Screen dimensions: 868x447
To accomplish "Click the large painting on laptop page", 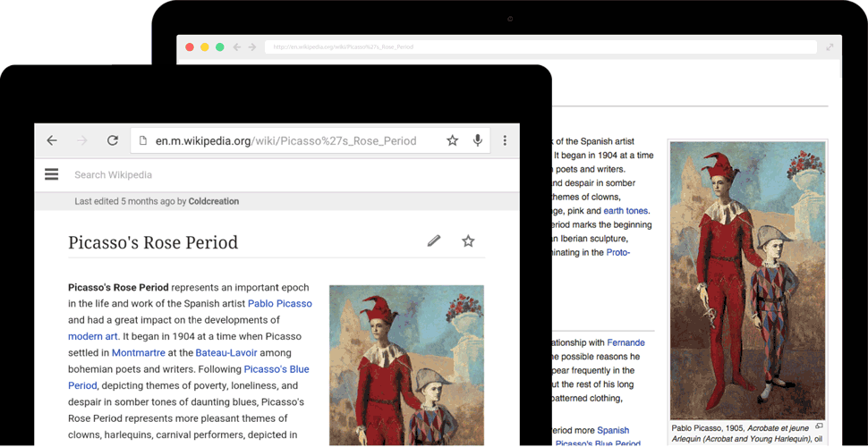I will coord(747,281).
